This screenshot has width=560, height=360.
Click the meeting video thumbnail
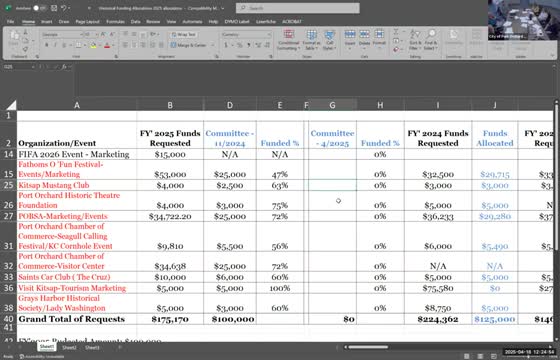point(524,20)
